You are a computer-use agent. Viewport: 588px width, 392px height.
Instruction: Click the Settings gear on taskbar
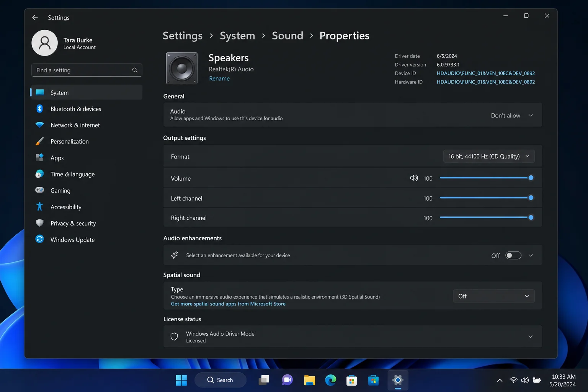click(x=398, y=380)
